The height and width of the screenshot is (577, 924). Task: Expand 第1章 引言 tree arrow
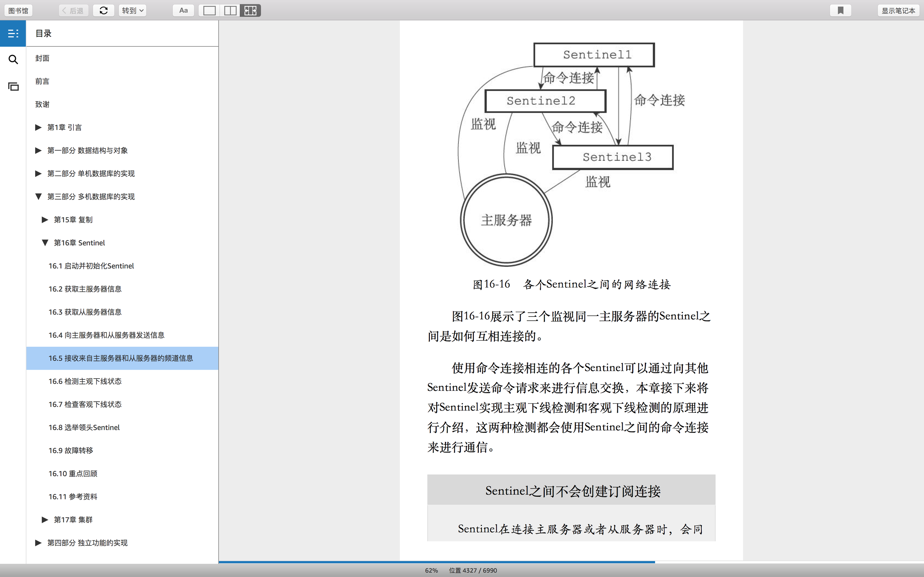(38, 128)
